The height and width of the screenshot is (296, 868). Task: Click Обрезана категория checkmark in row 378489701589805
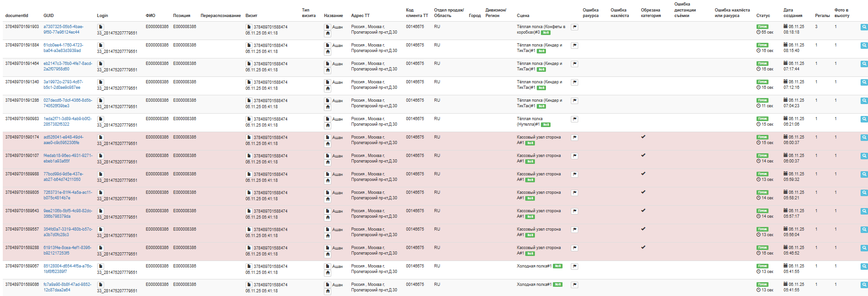[643, 192]
